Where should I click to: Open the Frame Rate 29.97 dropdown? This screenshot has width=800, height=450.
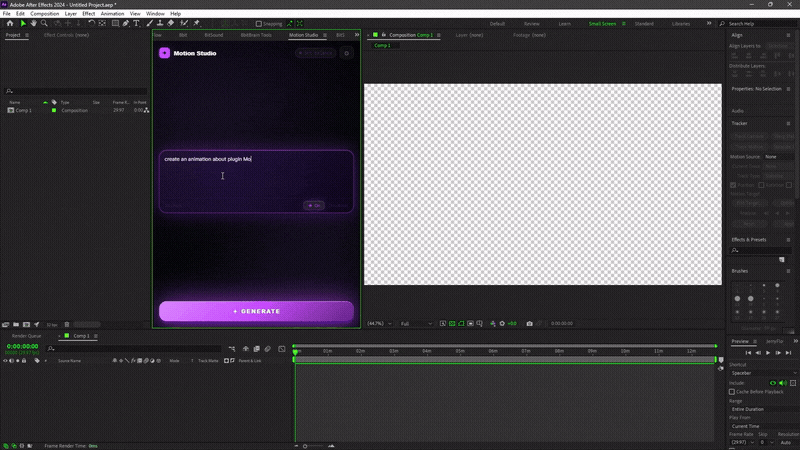click(x=742, y=442)
